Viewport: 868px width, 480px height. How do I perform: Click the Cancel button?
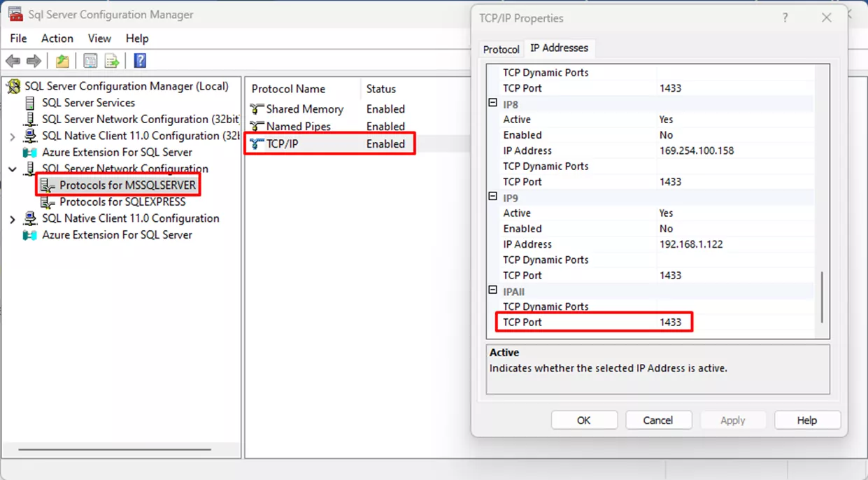[x=658, y=421]
